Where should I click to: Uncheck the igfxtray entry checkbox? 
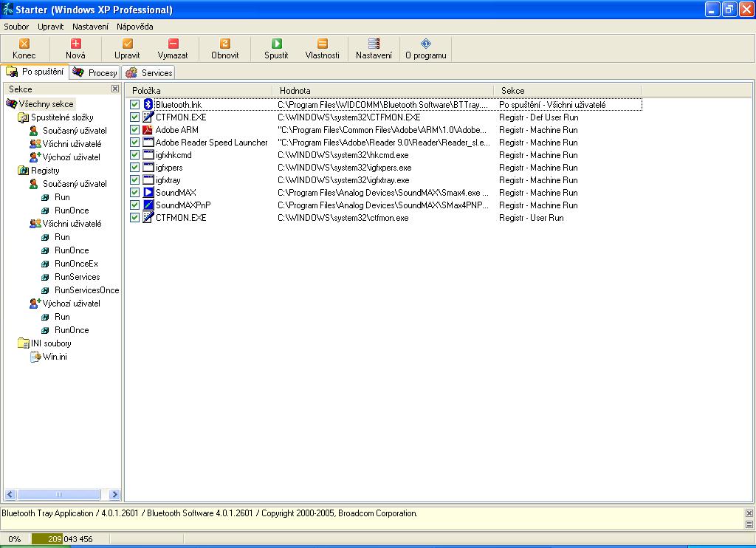[x=134, y=180]
